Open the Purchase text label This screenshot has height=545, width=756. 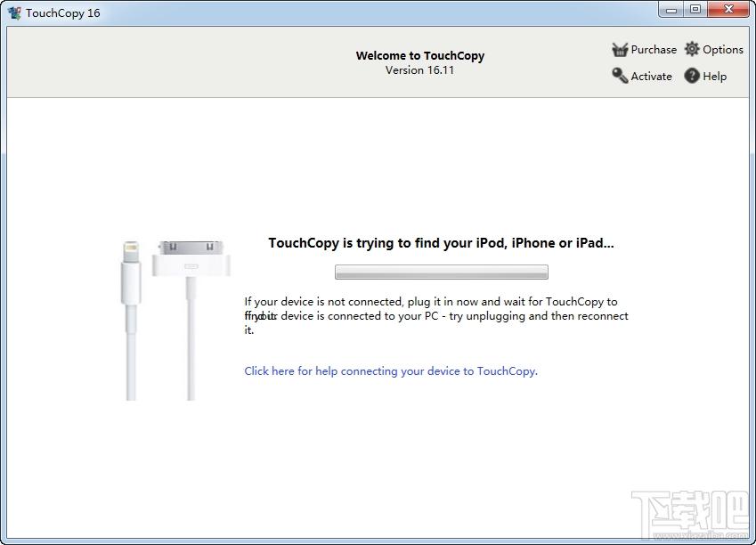654,50
